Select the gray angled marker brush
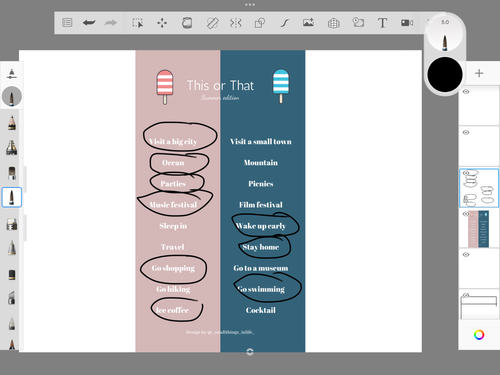Screen dimensions: 500x375 pyautogui.click(x=12, y=298)
